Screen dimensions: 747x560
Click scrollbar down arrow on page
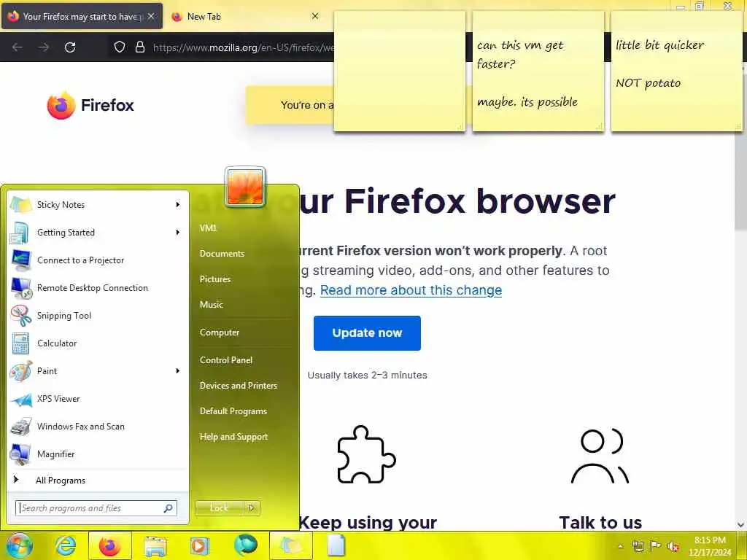pyautogui.click(x=741, y=525)
